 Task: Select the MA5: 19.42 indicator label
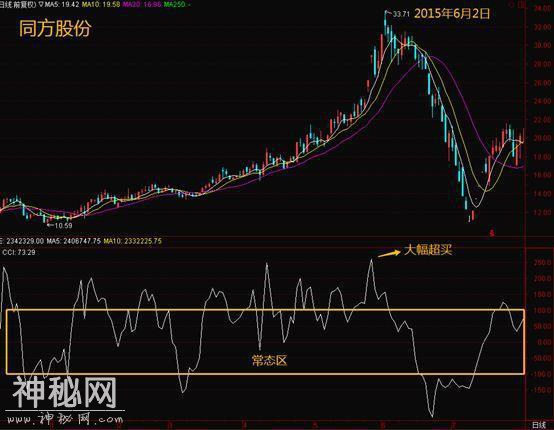[61, 5]
